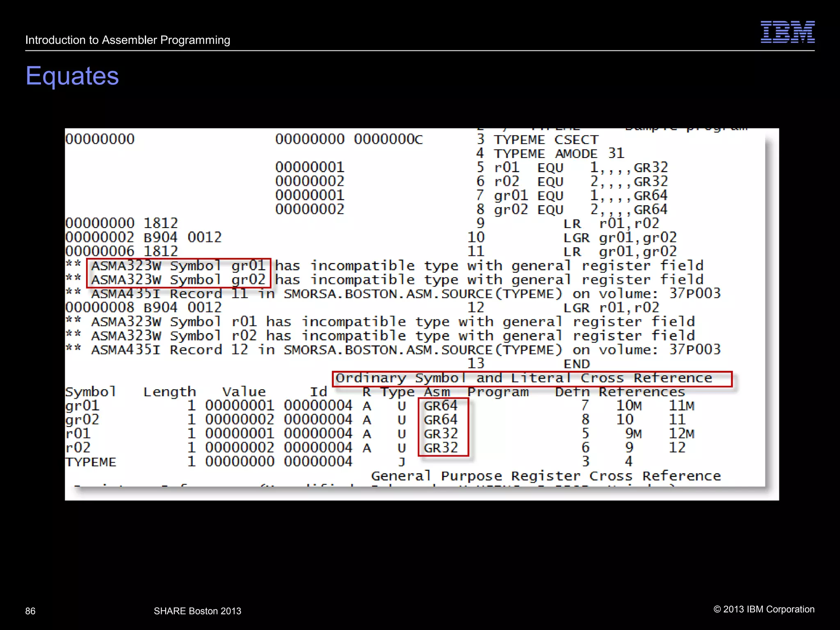Click the 'TYPEME CSECT' statement
840x630 pixels.
pyautogui.click(x=546, y=139)
